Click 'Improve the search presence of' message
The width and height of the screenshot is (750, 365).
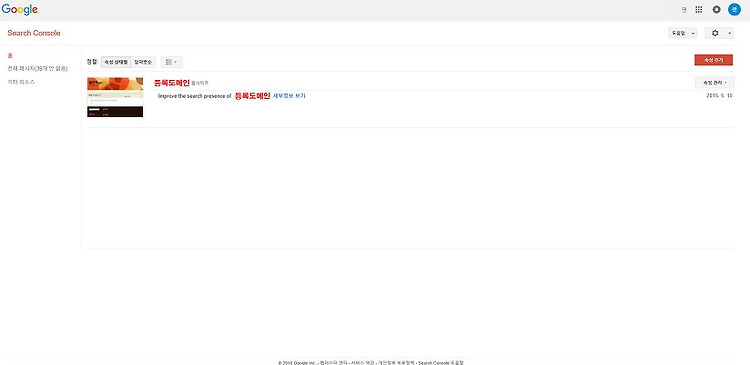(x=195, y=96)
